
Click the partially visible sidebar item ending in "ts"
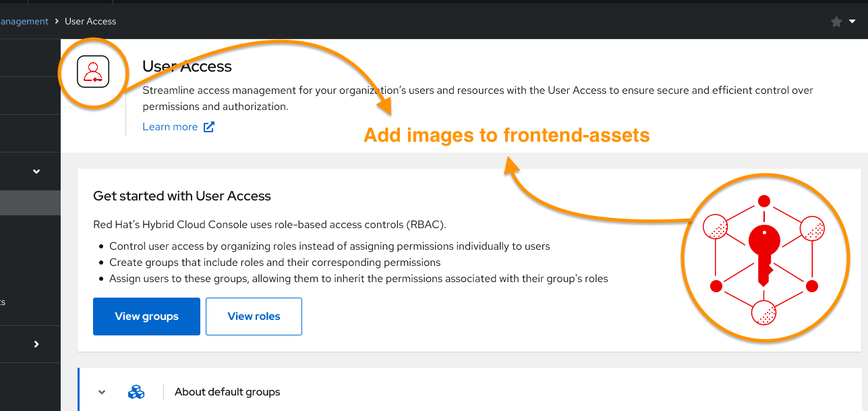point(3,302)
